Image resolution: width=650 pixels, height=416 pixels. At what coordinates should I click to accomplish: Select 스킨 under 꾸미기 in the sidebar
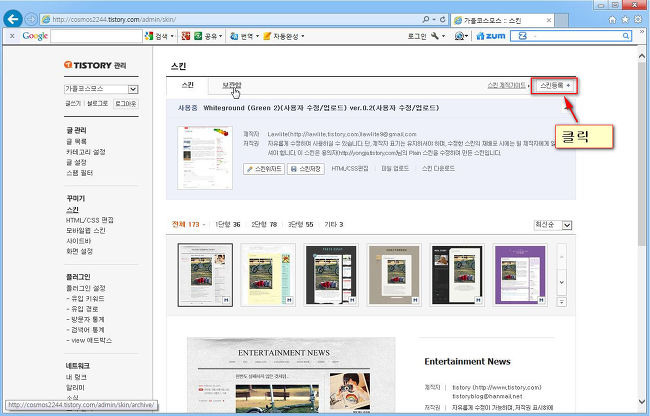click(73, 210)
